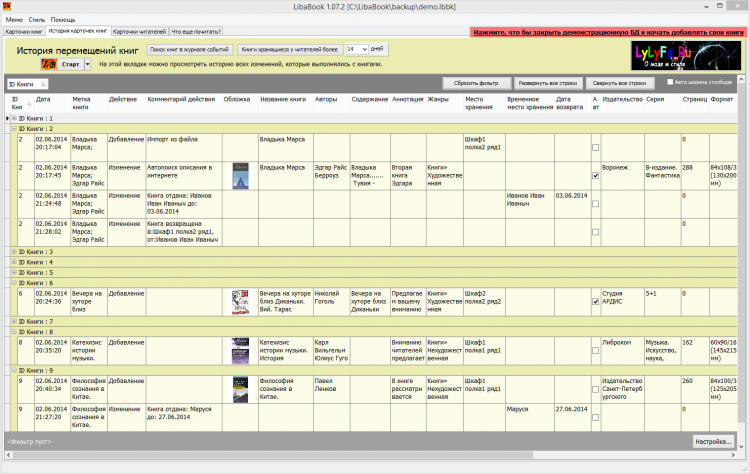Click sort arrow in ID Книги column header
The image size is (750, 474).
point(29,103)
